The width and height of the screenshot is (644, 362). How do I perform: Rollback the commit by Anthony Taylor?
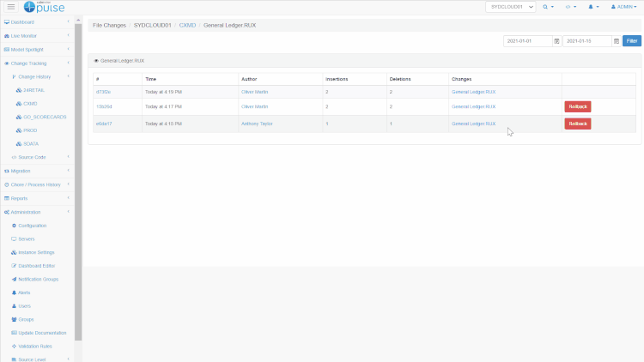click(578, 124)
